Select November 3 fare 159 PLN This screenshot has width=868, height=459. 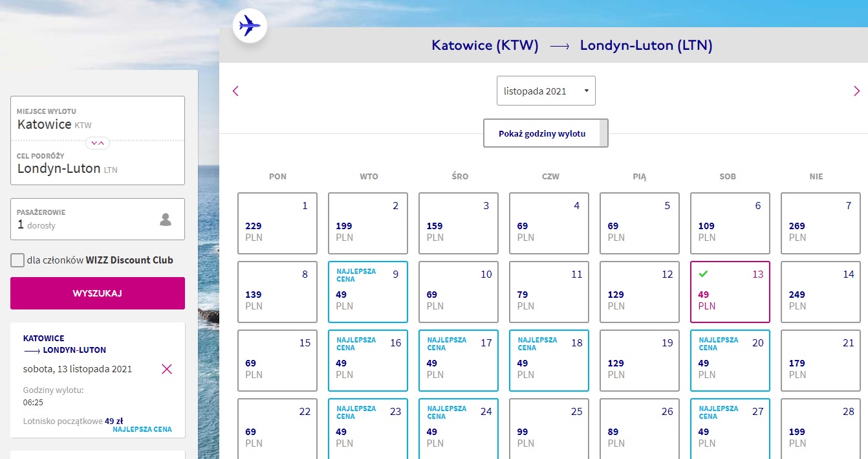point(459,223)
